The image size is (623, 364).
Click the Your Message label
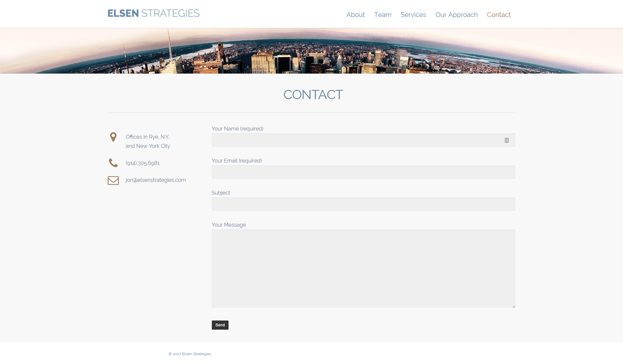click(229, 225)
